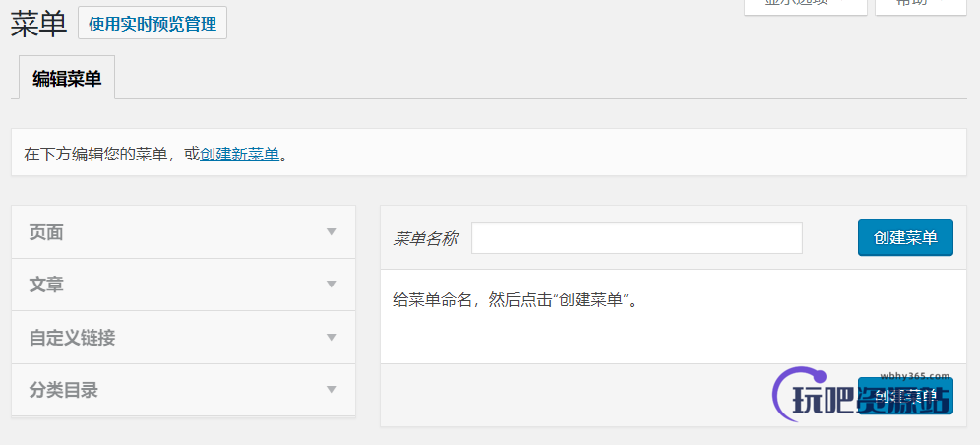
Task: Open the 创建新菜单 link
Action: pyautogui.click(x=239, y=155)
